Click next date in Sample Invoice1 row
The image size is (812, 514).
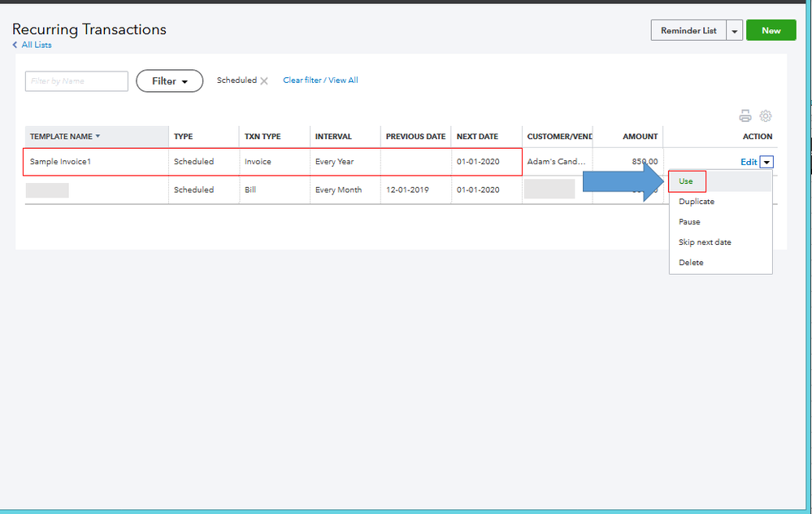[x=478, y=162]
